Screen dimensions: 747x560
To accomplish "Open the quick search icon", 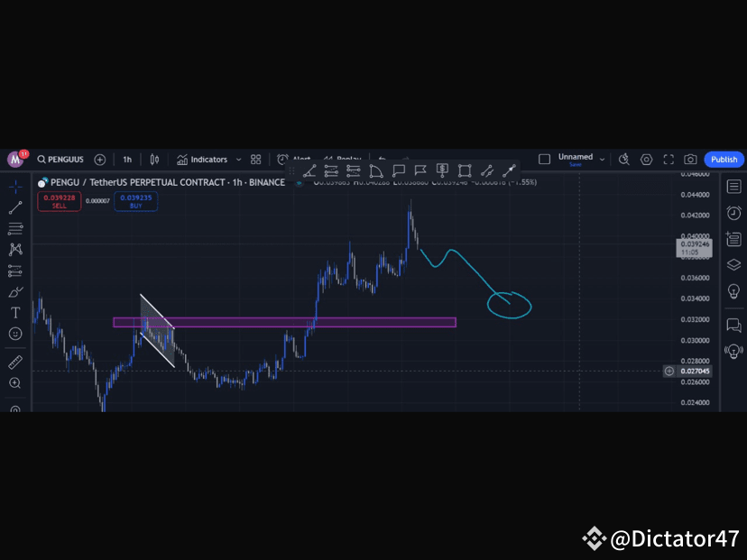I will click(623, 160).
